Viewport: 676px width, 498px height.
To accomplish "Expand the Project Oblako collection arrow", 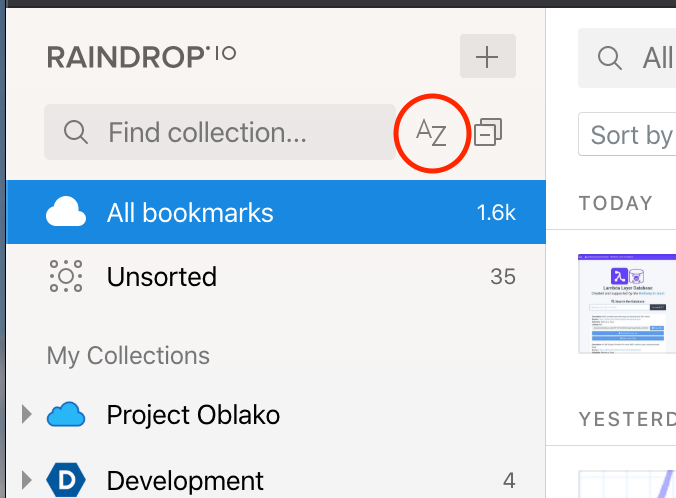I will [27, 414].
